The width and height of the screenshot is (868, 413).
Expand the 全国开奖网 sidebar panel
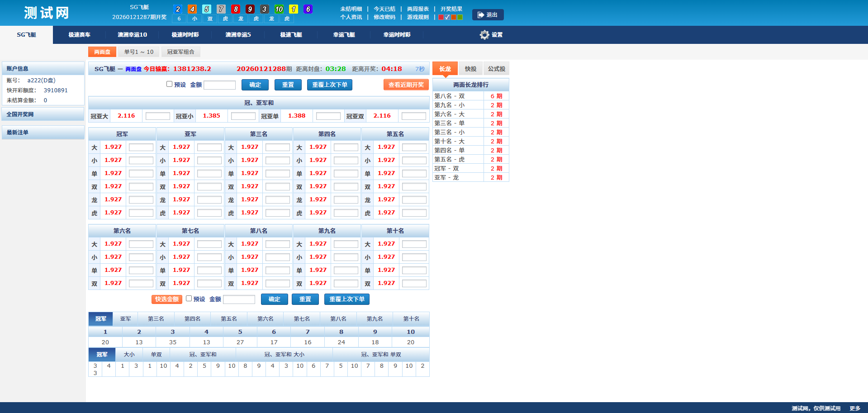pyautogui.click(x=43, y=114)
